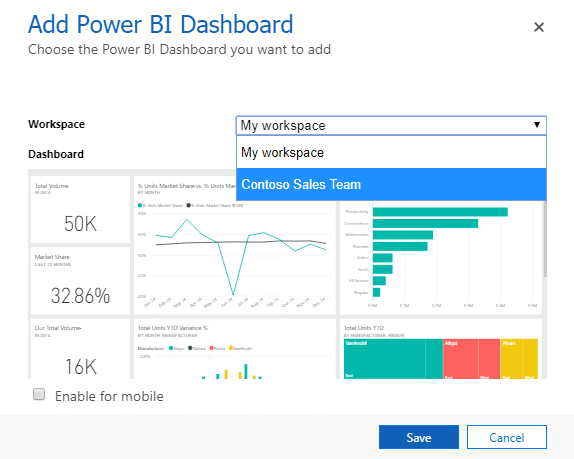Image resolution: width=574 pixels, height=459 pixels.
Task: Click the 'Enable for mobile' label text
Action: [109, 396]
